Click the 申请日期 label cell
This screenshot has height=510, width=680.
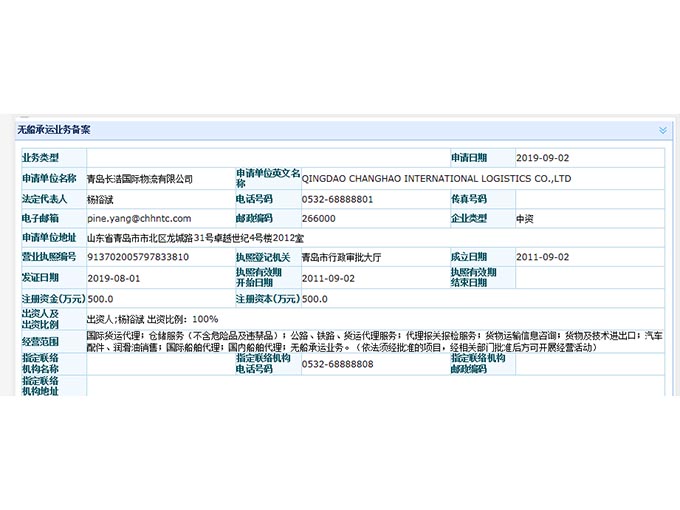483,158
